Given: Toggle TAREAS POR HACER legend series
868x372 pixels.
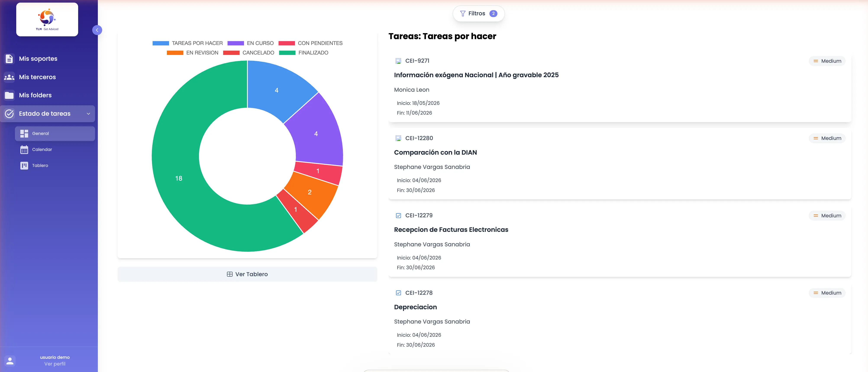Looking at the screenshot, I should 187,43.
